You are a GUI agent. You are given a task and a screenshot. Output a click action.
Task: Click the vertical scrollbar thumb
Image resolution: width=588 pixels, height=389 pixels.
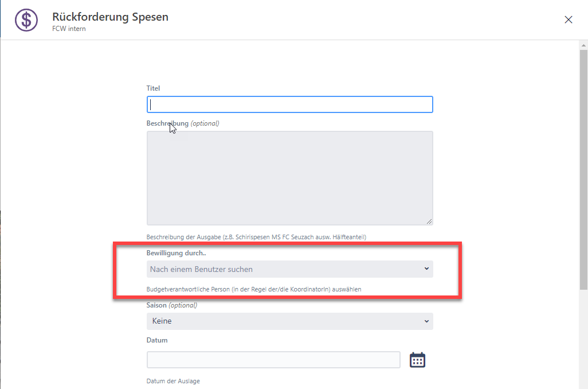point(583,172)
